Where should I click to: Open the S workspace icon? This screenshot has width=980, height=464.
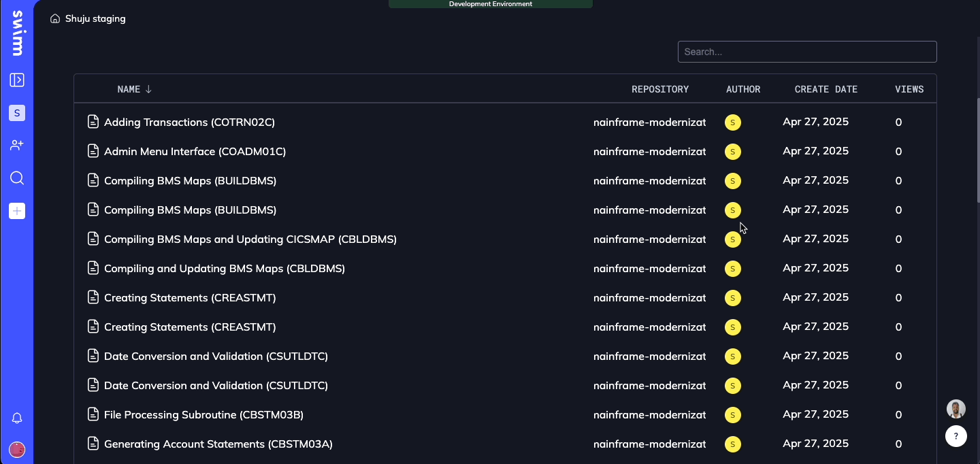tap(17, 113)
